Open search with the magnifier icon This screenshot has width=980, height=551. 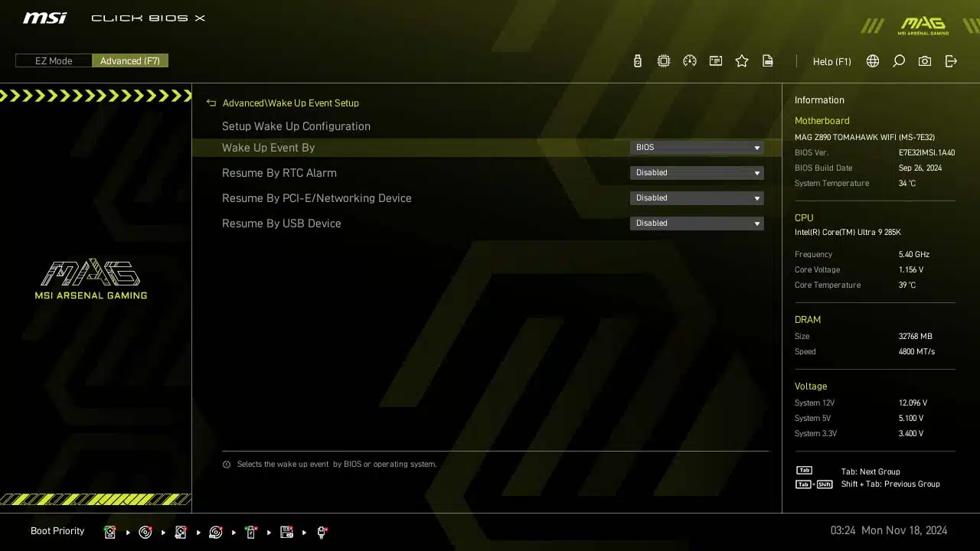899,61
